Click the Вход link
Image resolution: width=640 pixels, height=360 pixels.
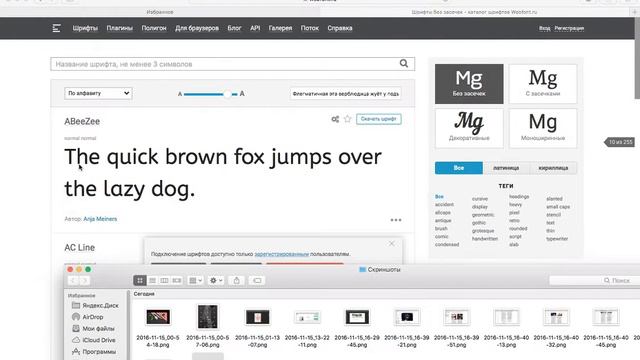[x=544, y=28]
